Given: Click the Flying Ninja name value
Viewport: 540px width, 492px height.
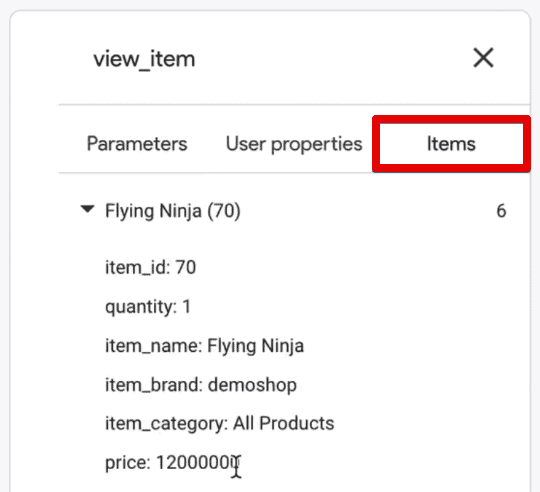Looking at the screenshot, I should [x=256, y=346].
